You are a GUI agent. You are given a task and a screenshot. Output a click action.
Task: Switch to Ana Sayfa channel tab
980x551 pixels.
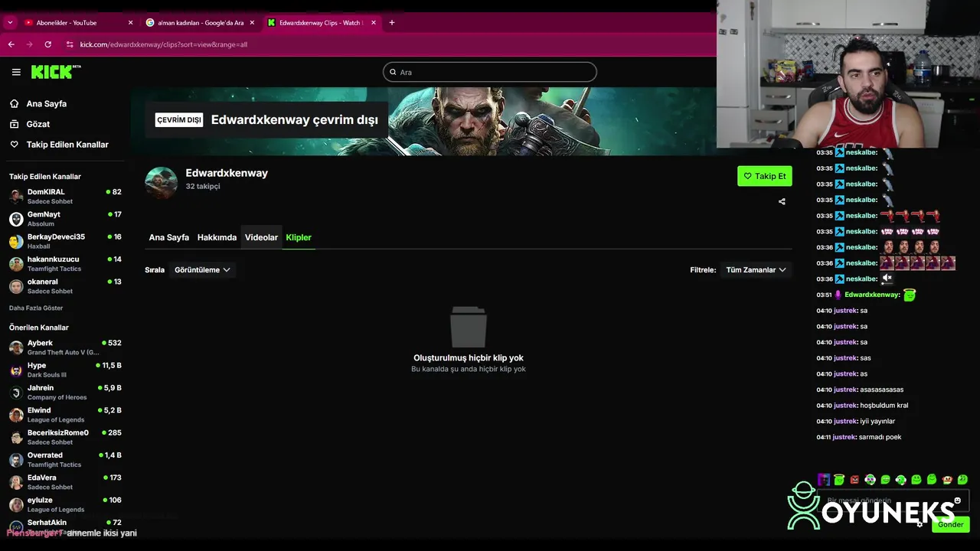(168, 237)
